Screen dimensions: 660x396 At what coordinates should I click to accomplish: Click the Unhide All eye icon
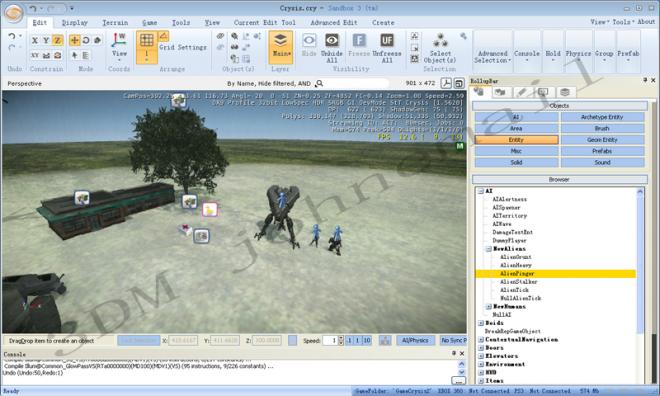click(332, 41)
